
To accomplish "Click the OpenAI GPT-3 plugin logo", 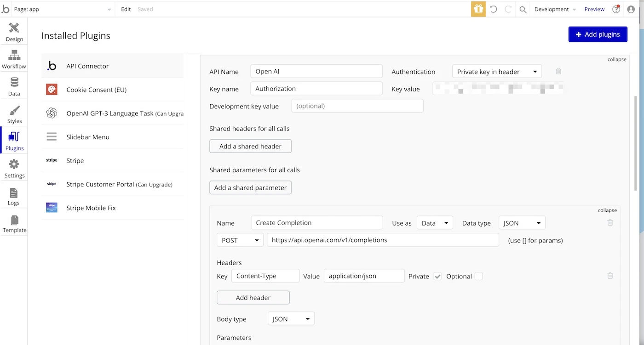I will 52,113.
